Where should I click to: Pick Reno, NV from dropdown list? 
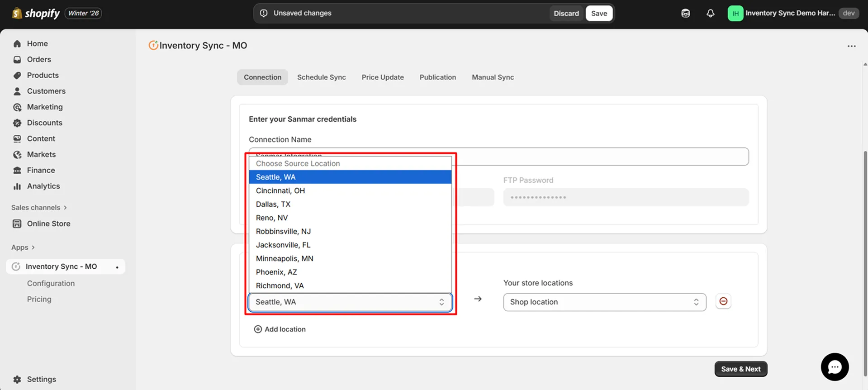[x=350, y=218]
